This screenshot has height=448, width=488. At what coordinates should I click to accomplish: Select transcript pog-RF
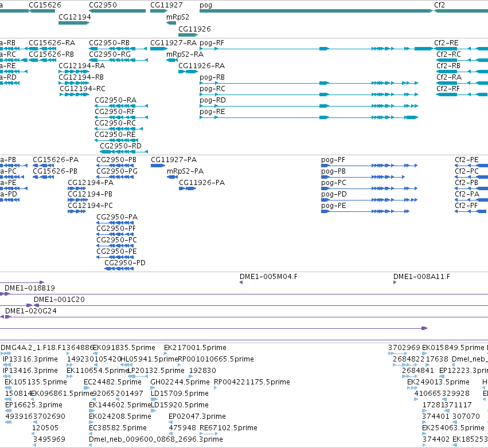(316, 49)
